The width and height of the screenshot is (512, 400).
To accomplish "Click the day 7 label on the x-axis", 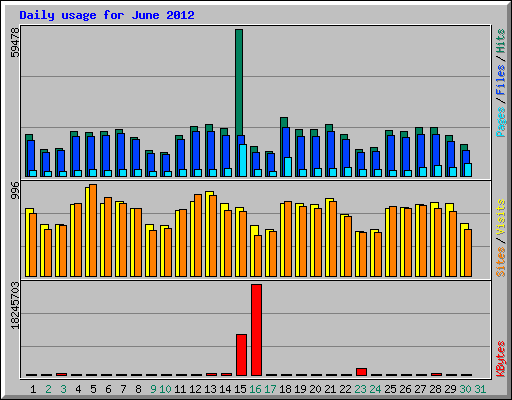I will [x=123, y=389].
